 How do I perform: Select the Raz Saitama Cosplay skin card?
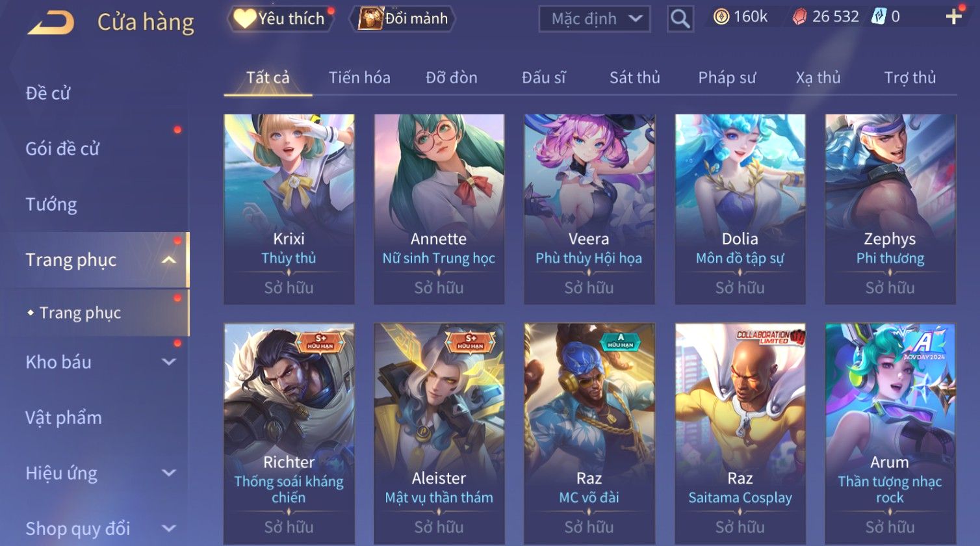740,434
